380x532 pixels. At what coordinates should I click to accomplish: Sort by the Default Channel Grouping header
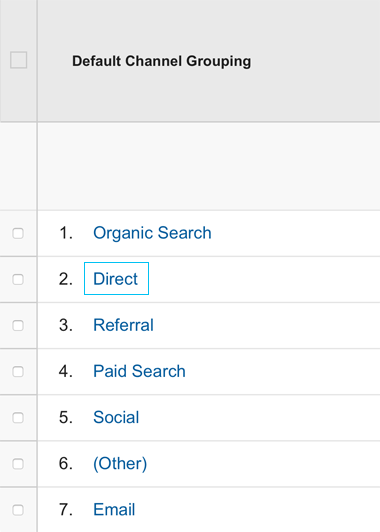[162, 61]
